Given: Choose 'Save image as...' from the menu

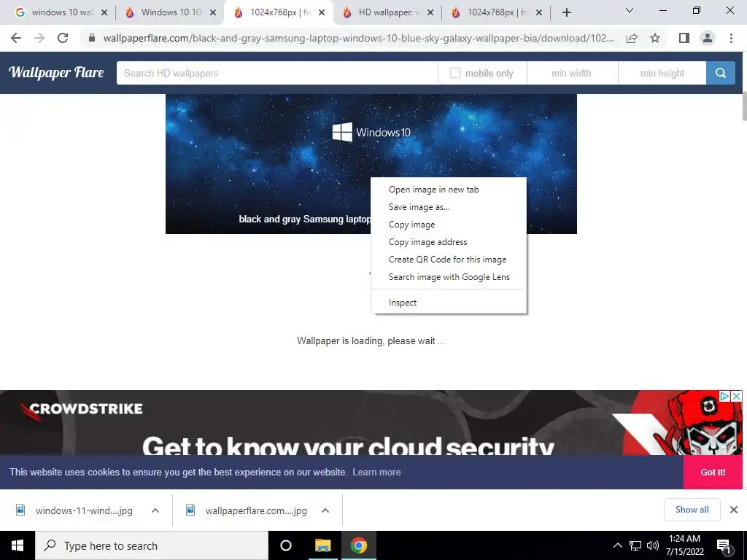Looking at the screenshot, I should [449, 207].
